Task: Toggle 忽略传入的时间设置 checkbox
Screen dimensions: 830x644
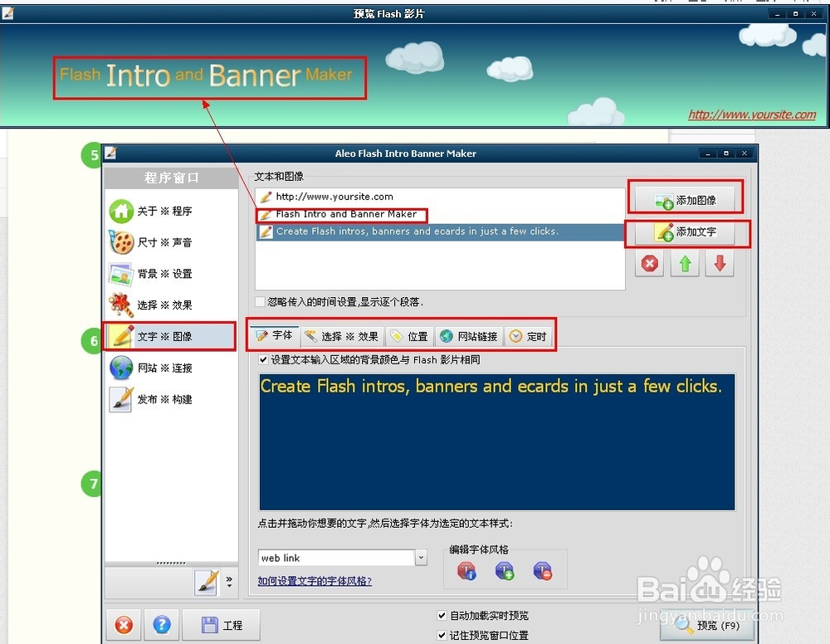Action: pos(261,301)
